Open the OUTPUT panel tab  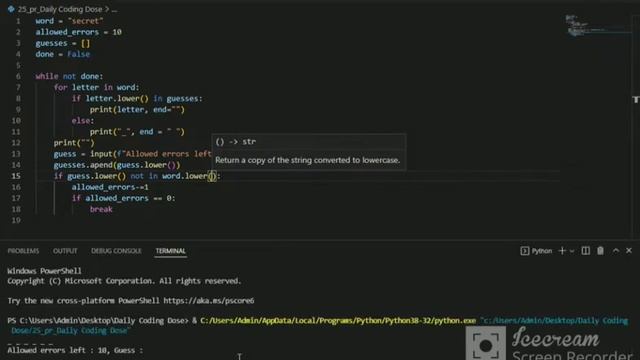[x=65, y=251]
